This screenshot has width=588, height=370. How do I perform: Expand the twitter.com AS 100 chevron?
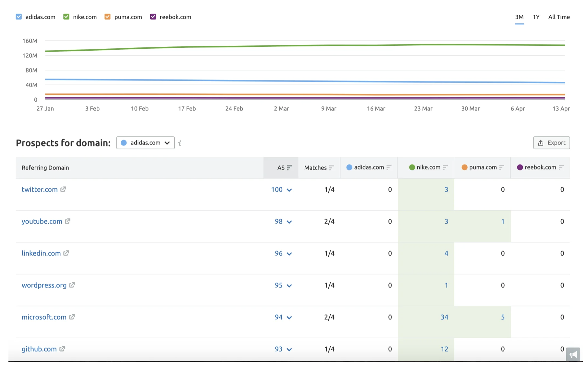289,190
